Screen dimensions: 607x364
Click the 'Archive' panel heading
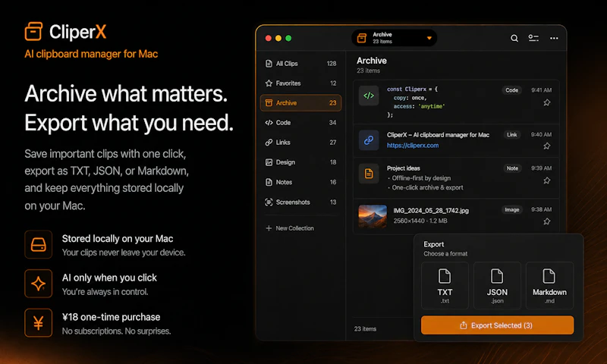(x=372, y=61)
